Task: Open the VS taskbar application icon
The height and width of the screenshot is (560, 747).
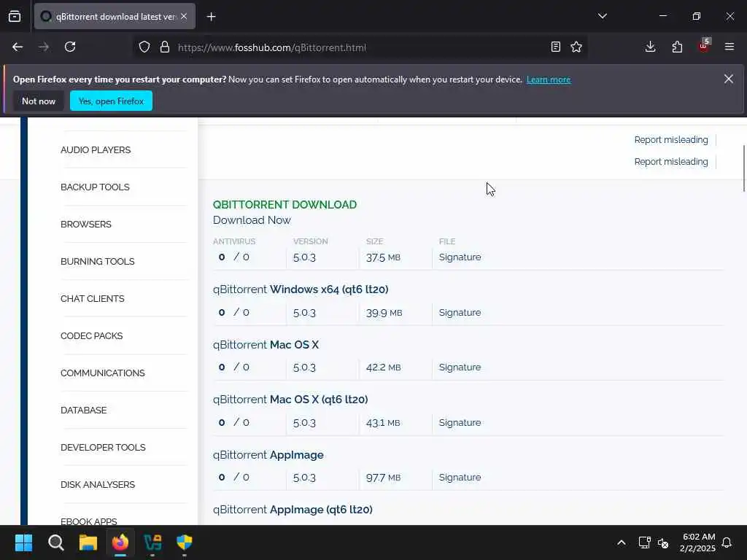Action: [152, 542]
